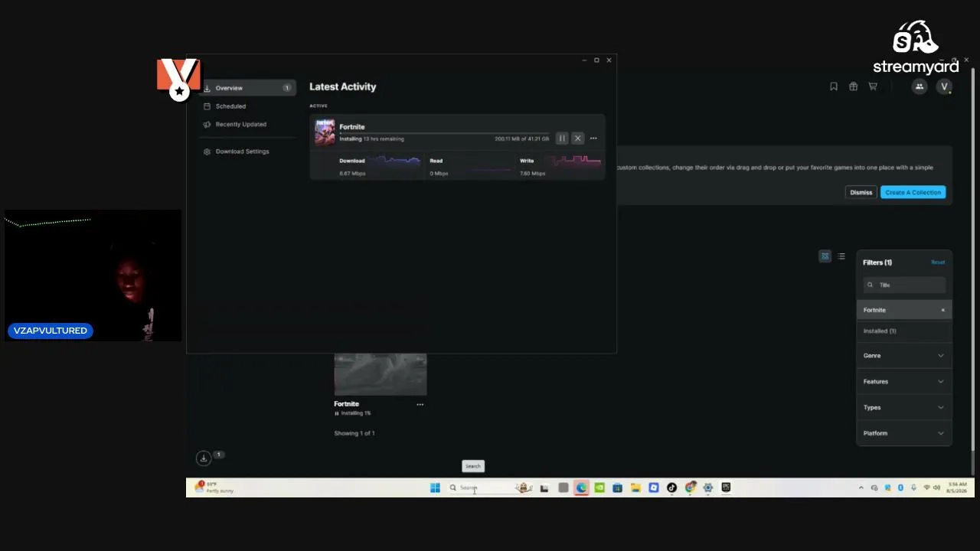Screen dimensions: 980x551
Task: Open Microsoft Store from the taskbar
Action: (x=617, y=487)
